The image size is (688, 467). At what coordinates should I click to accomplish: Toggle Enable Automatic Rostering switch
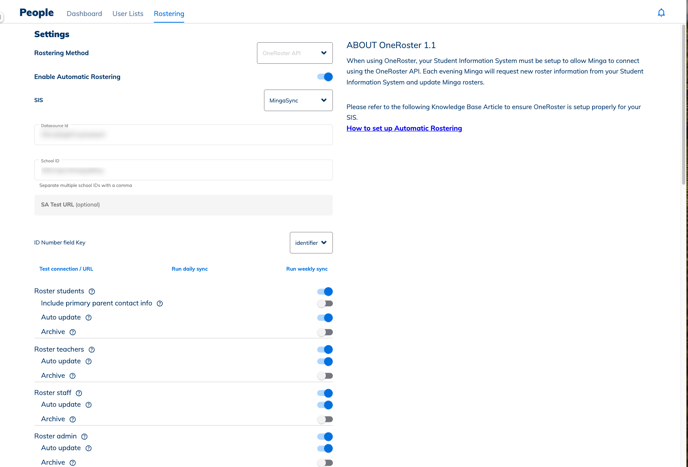pos(325,77)
